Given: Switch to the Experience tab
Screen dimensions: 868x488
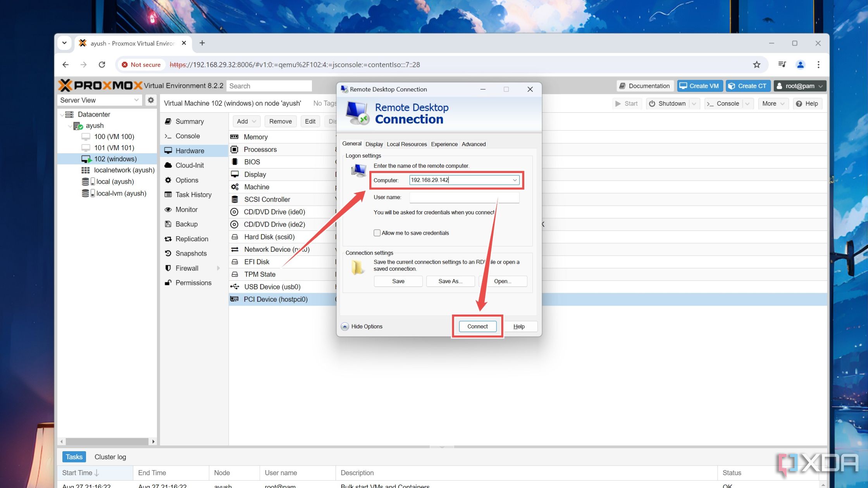Looking at the screenshot, I should tap(444, 144).
